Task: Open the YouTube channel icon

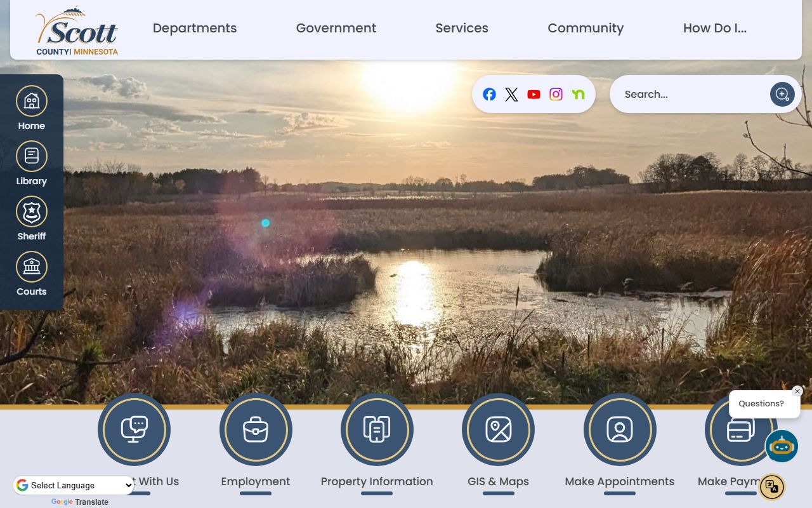Action: point(534,94)
